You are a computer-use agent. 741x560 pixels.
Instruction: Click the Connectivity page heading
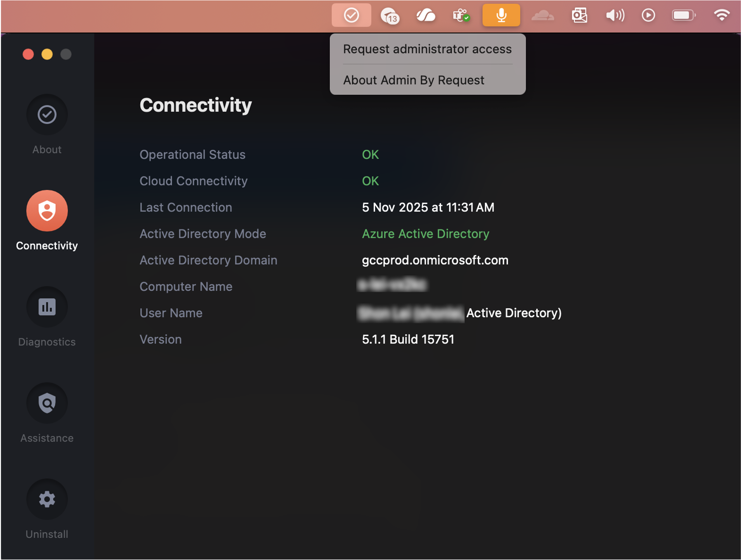196,105
